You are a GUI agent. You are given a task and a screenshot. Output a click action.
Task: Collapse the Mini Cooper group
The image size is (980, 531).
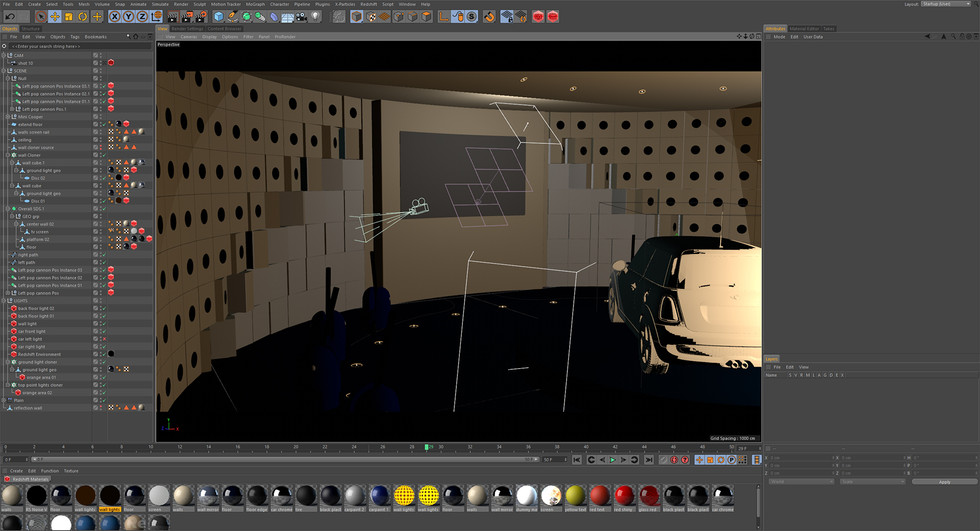tap(8, 117)
